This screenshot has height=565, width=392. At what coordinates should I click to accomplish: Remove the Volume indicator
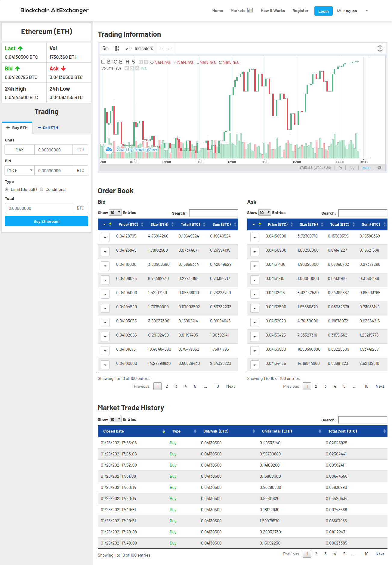(137, 68)
